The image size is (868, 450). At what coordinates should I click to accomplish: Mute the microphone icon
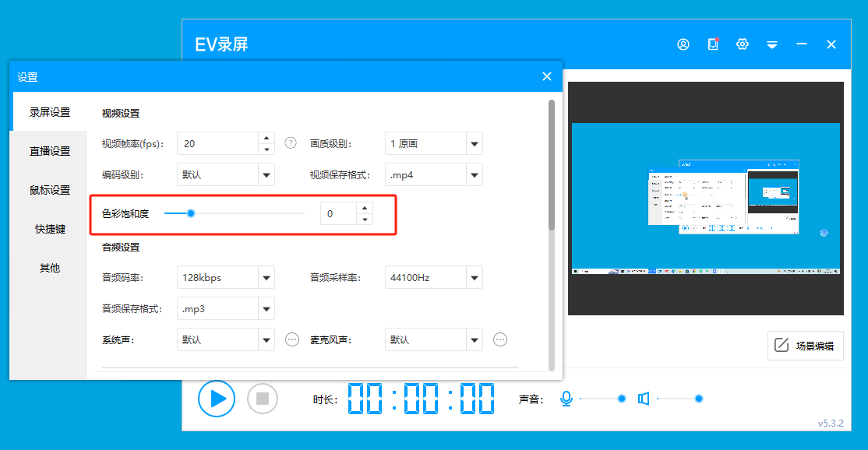(x=566, y=399)
